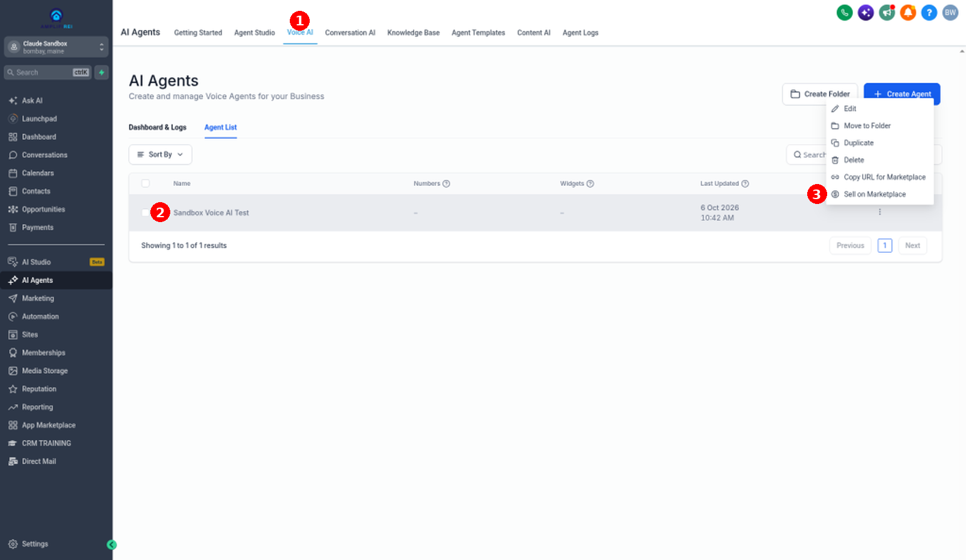Image resolution: width=966 pixels, height=560 pixels.
Task: Open the Claude Sandbox account switcher
Action: 56,47
